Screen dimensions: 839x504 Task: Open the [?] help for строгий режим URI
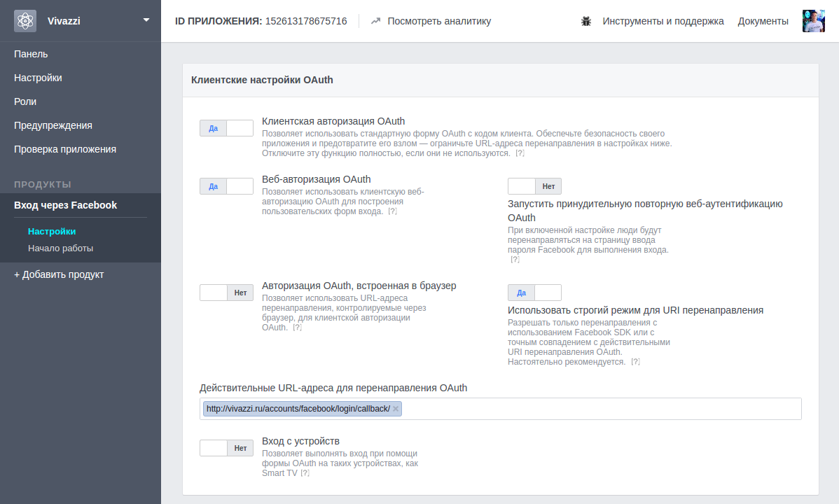635,362
